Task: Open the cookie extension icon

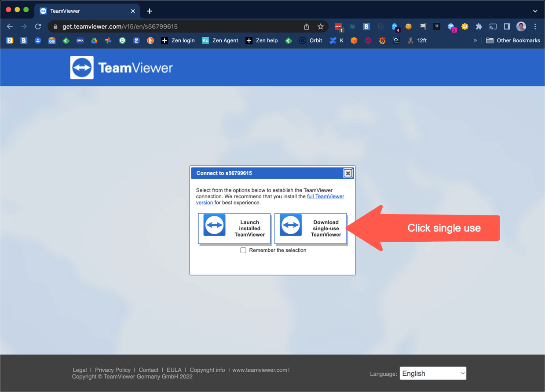Action: click(409, 26)
